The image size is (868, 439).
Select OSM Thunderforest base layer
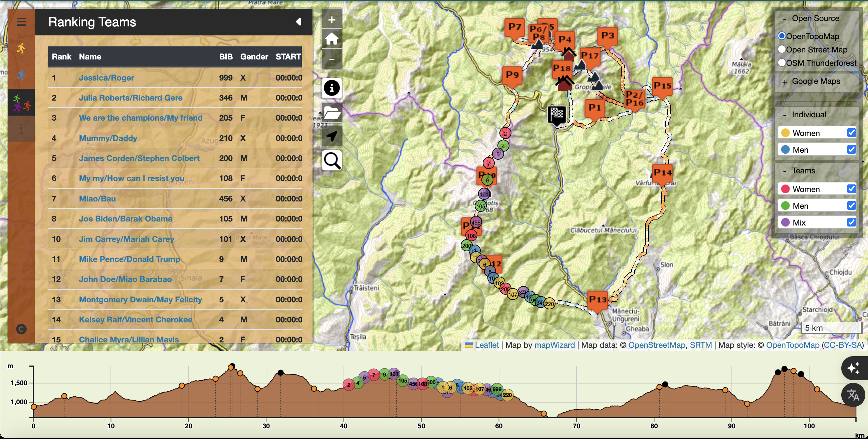click(x=782, y=63)
